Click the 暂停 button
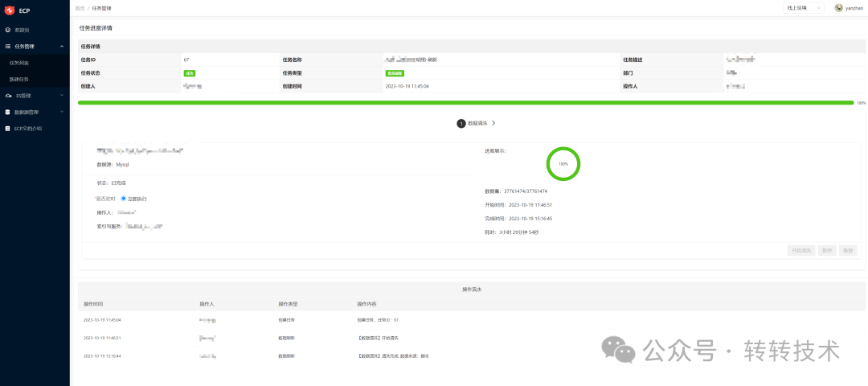Screen dimensions: 868x386 click(826, 250)
